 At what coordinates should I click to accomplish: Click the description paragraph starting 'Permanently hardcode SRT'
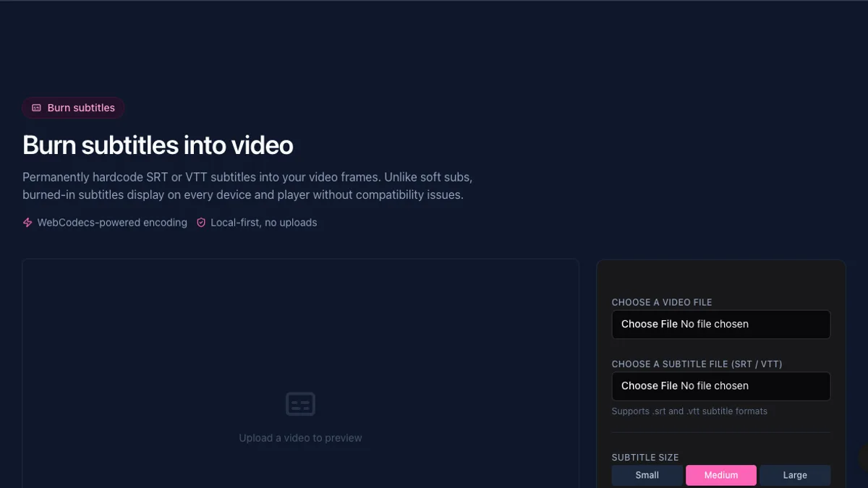(247, 186)
